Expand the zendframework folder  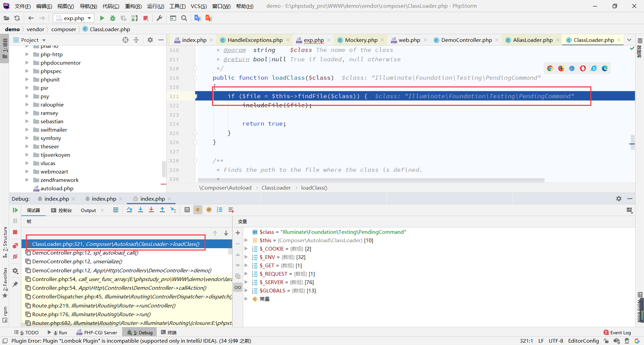coord(27,180)
